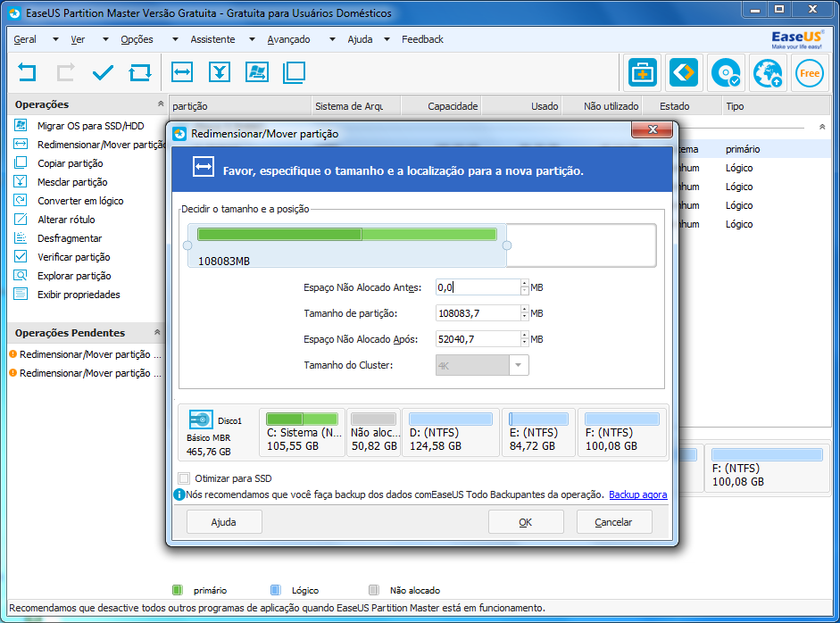Open the globe upgrade icon

[x=768, y=73]
